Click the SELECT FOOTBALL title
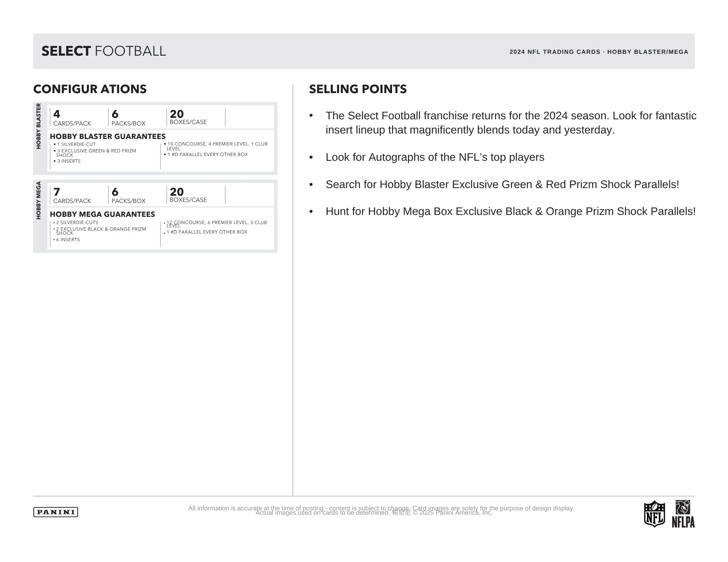 (x=104, y=51)
